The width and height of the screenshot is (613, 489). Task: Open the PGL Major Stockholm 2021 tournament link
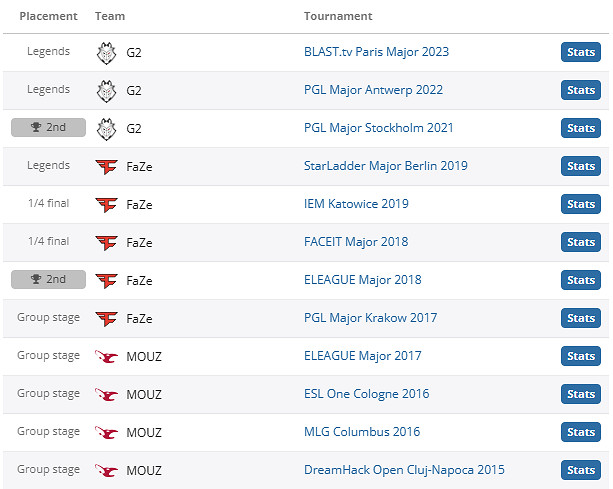coord(378,128)
